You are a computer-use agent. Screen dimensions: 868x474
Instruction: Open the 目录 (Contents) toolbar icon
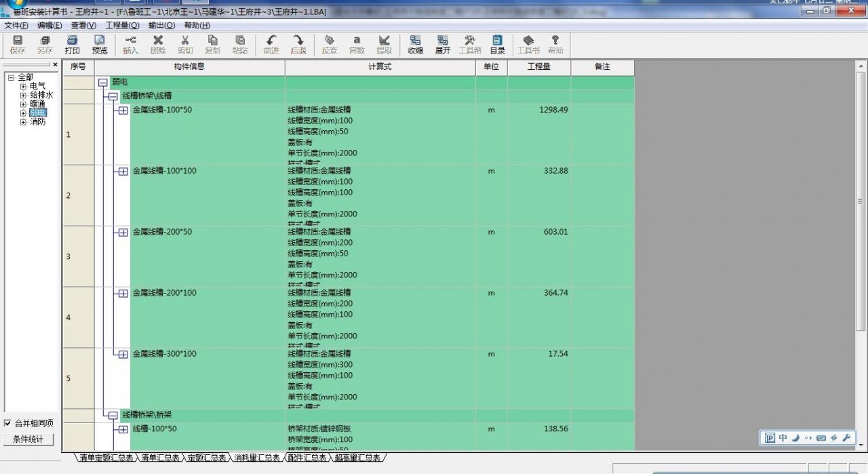tap(497, 45)
